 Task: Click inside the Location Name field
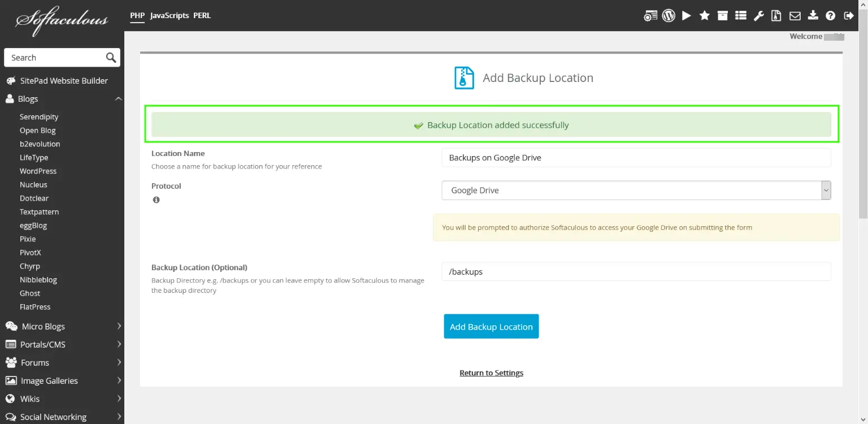tap(636, 157)
